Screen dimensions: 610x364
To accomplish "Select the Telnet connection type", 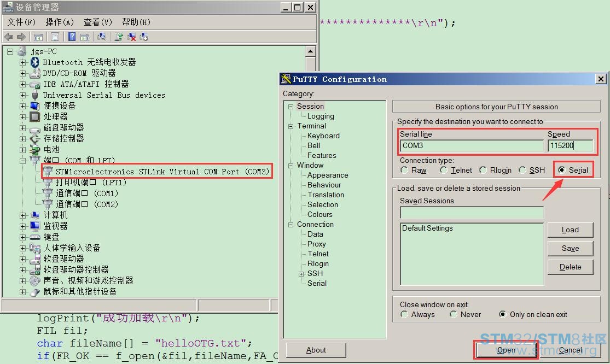I will [444, 170].
